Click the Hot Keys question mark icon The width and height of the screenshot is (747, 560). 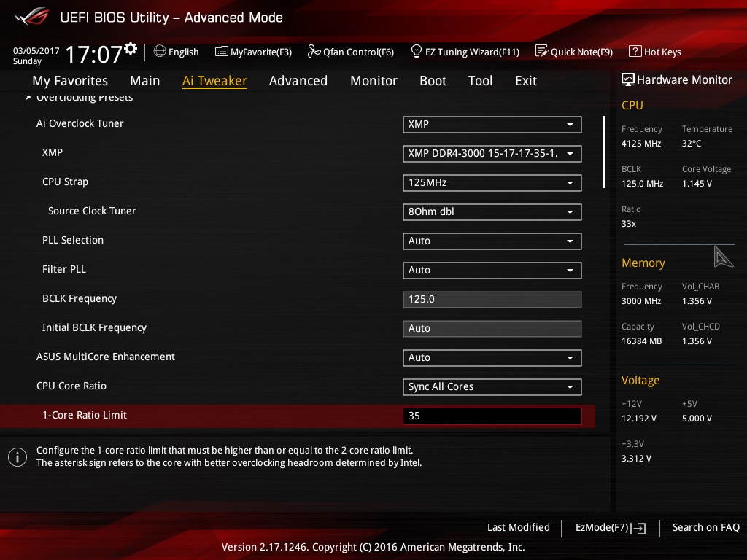point(635,51)
